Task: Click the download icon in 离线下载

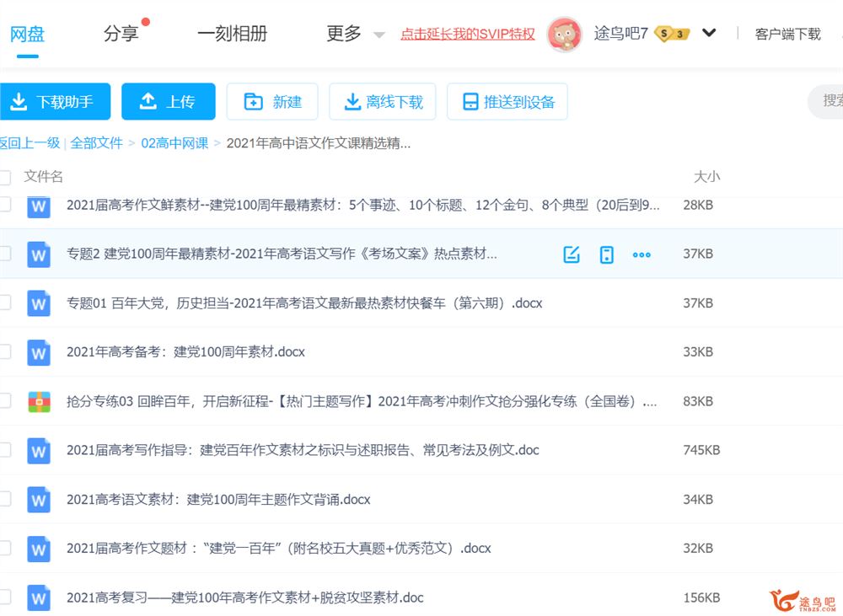Action: (x=352, y=101)
